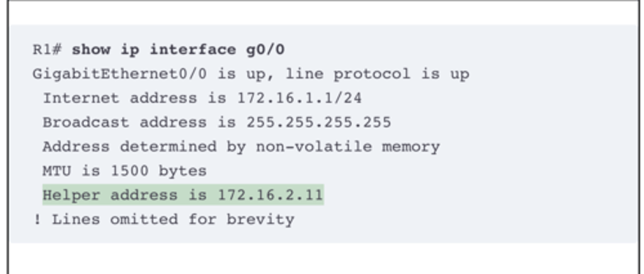This screenshot has height=274, width=644.
Task: Select the MTU value 1500
Action: [129, 170]
